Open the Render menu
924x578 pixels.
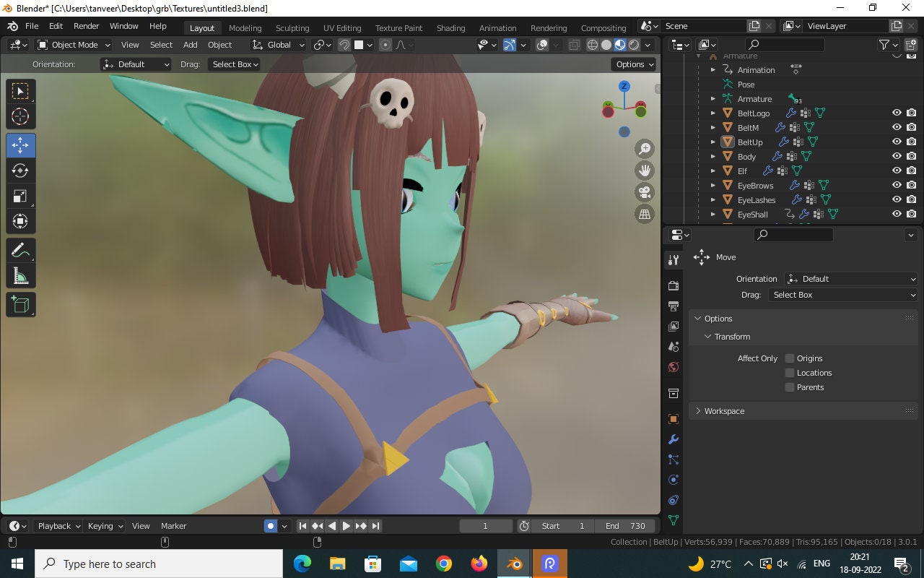coord(86,26)
